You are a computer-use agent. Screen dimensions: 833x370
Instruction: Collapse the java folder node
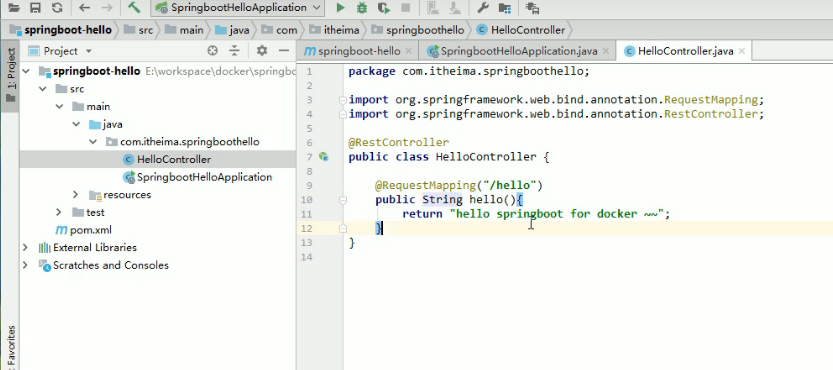point(76,124)
